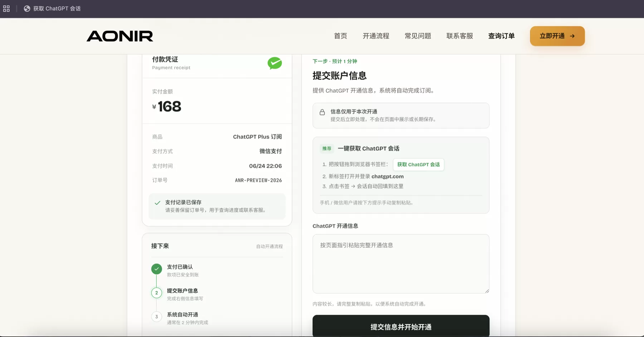
Task: Click the check icon next to 支付记录已保存
Action: click(157, 203)
